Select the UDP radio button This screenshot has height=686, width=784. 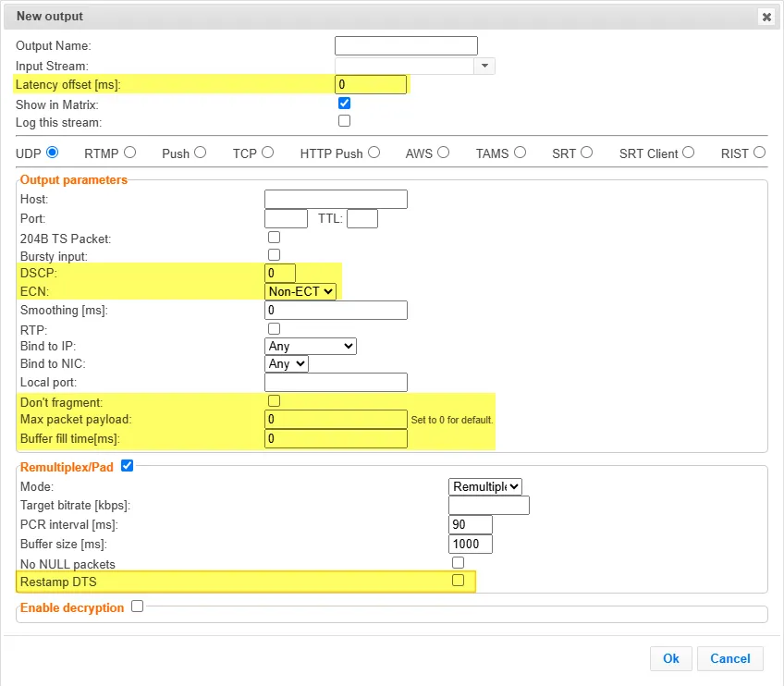tap(52, 152)
